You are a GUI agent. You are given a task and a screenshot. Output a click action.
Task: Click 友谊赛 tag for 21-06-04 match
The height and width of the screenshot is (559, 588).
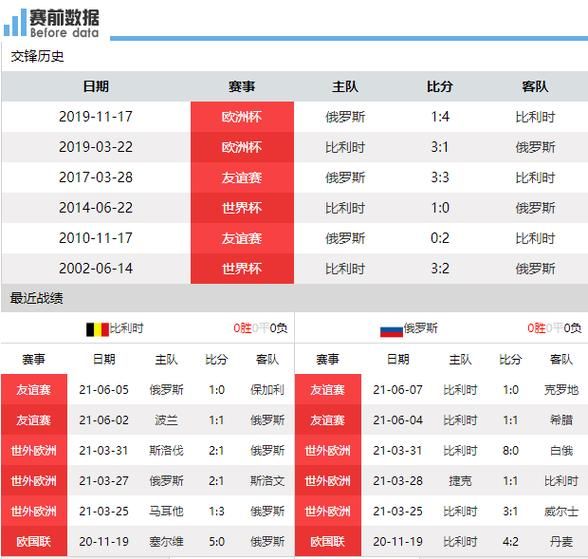pos(328,420)
